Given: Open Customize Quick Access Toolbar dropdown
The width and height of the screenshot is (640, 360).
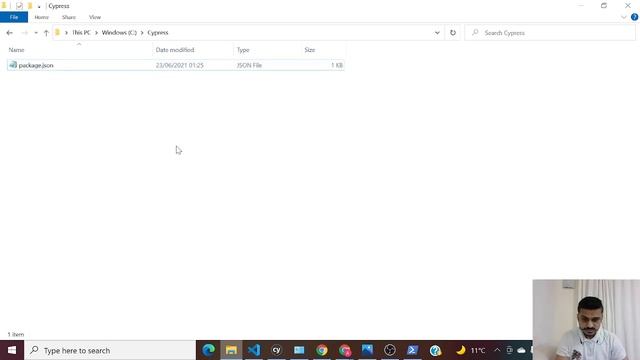Looking at the screenshot, I should [39, 6].
